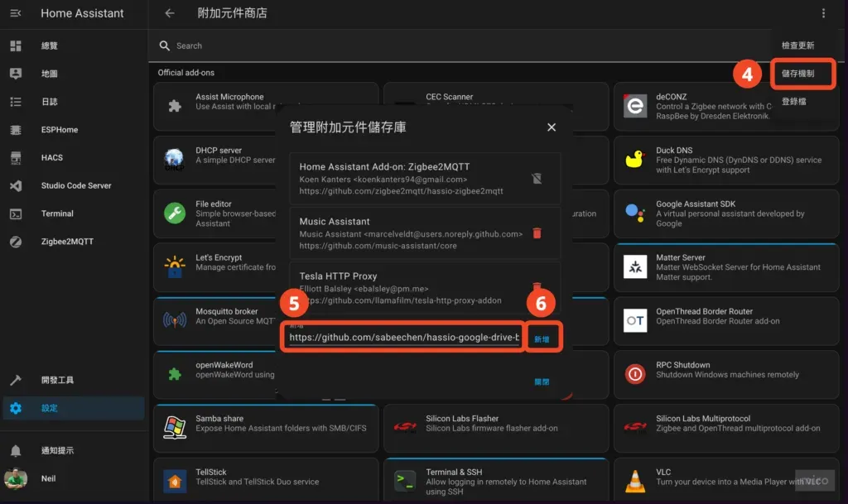Close the repository management dialog
The height and width of the screenshot is (504, 848).
point(551,127)
